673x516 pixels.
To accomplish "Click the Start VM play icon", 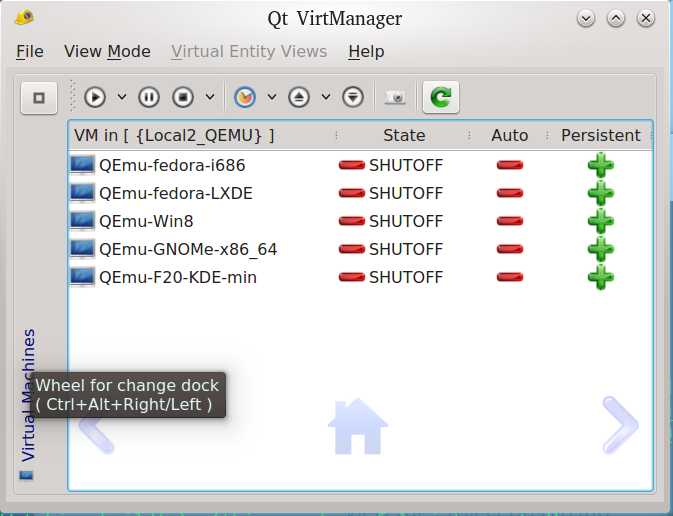I will (95, 97).
